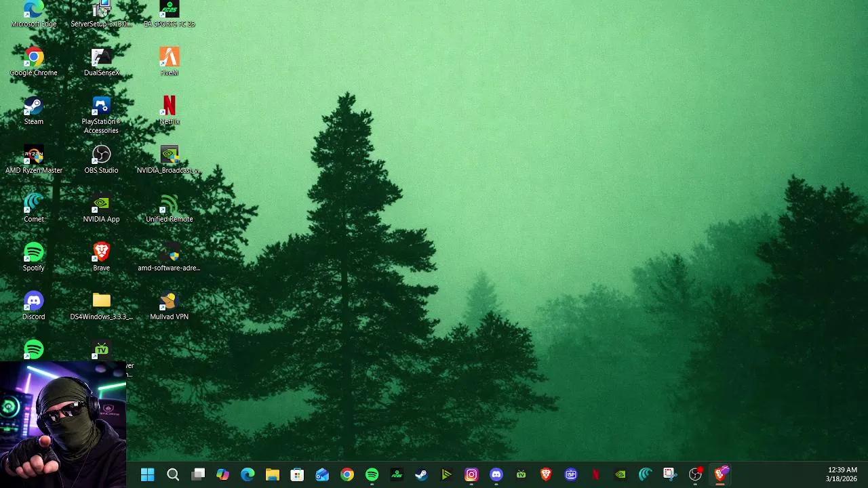The image size is (868, 488).
Task: Select the Steam desktop shortcut
Action: [x=34, y=110]
